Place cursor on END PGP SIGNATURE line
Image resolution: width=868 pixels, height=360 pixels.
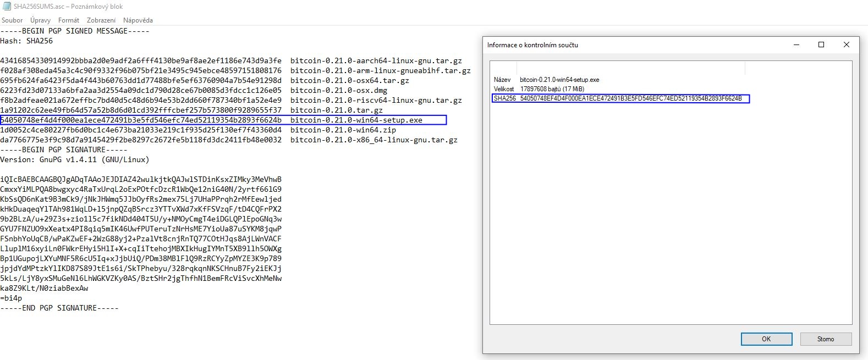[x=59, y=308]
